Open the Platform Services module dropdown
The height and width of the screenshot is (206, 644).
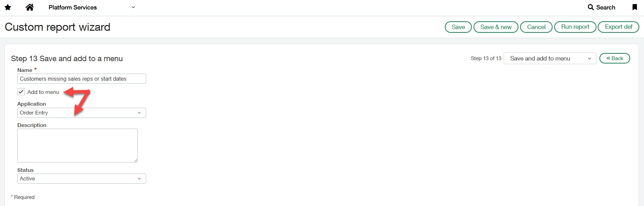pos(133,7)
